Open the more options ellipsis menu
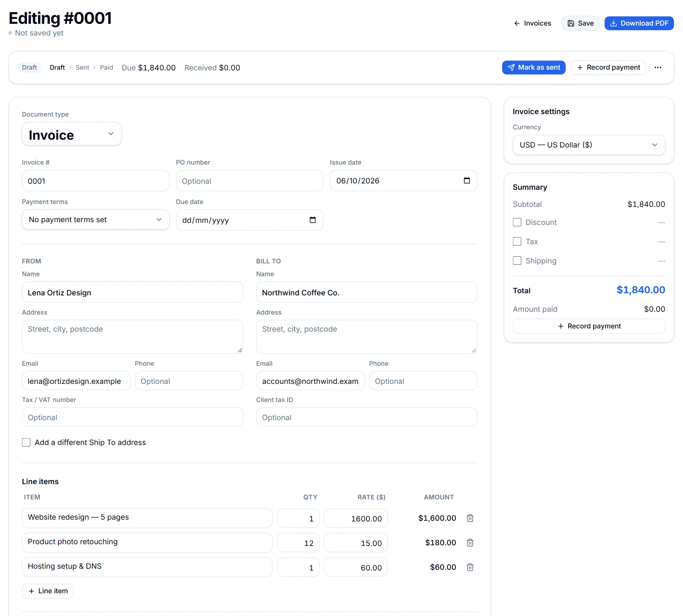 (658, 68)
